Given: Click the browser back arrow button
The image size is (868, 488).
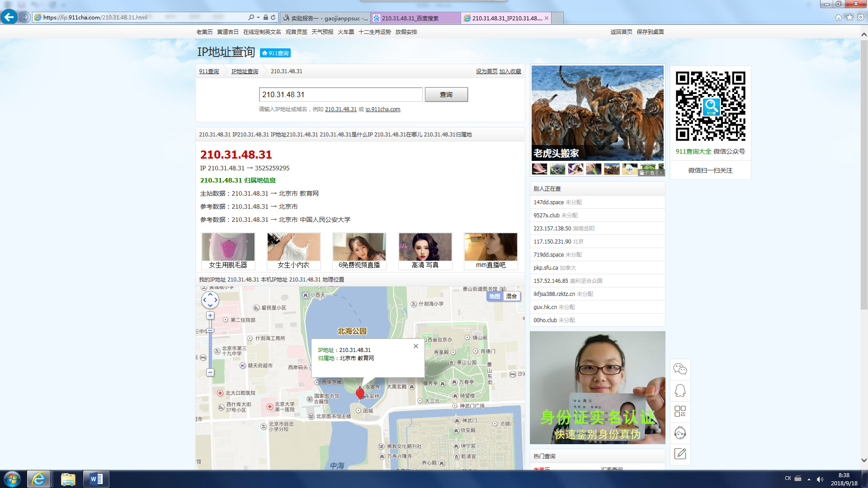Looking at the screenshot, I should [9, 17].
